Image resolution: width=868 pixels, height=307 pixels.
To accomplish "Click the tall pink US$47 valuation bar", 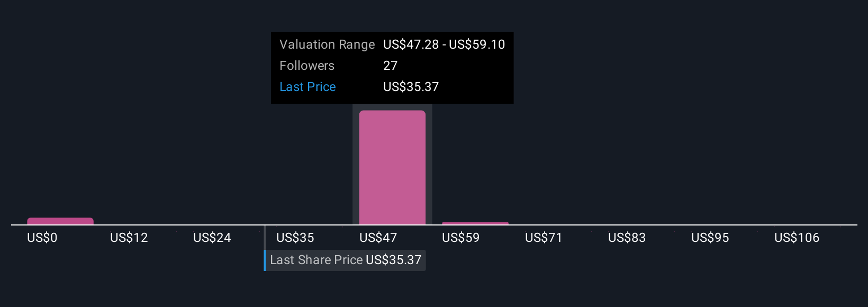I will 392,167.
